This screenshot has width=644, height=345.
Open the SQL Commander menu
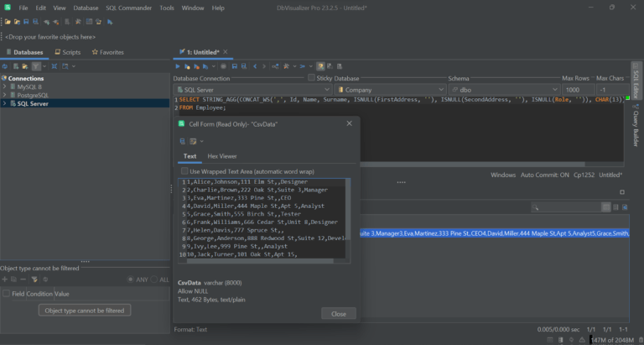128,8
